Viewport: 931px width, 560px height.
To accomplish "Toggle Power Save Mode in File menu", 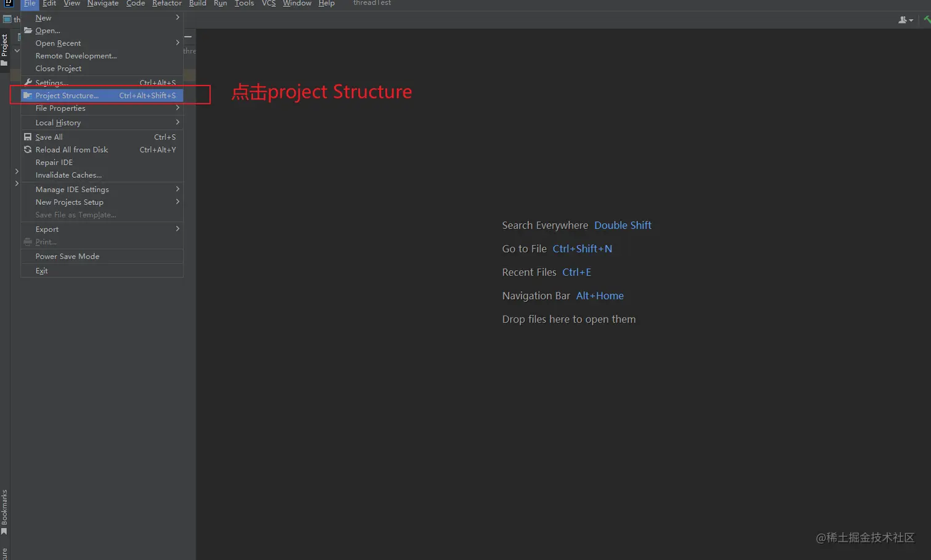I will [x=102, y=257].
